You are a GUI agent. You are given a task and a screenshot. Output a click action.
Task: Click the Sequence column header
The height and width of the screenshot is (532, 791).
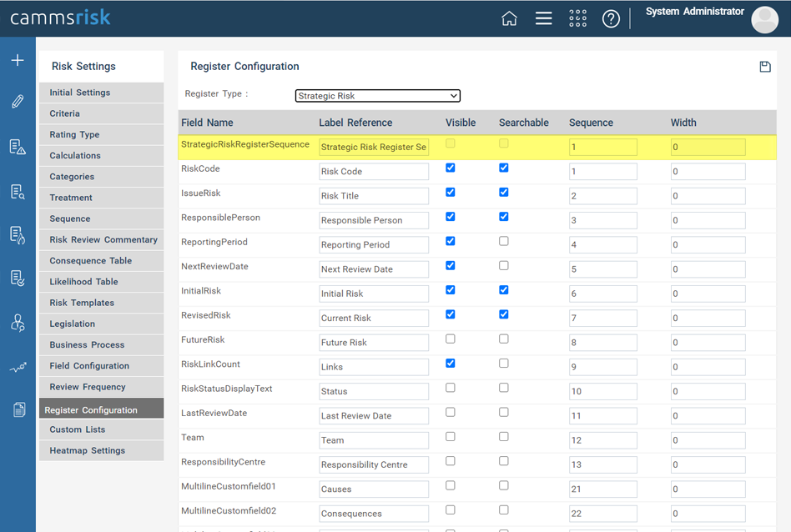tap(591, 123)
